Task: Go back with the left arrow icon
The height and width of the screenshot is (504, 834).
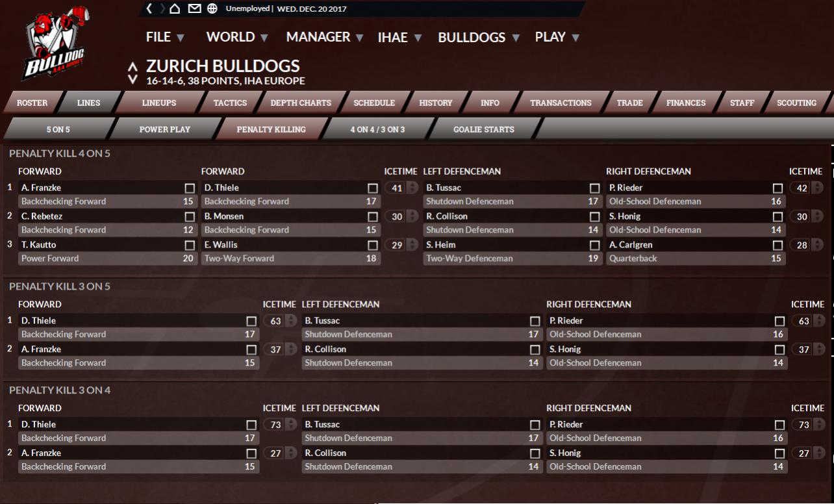Action: 149,8
